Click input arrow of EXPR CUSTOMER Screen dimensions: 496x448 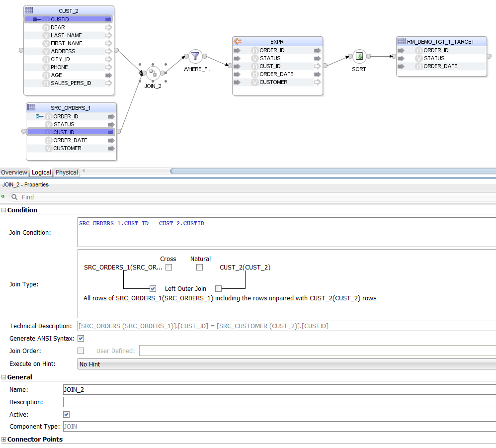point(237,82)
